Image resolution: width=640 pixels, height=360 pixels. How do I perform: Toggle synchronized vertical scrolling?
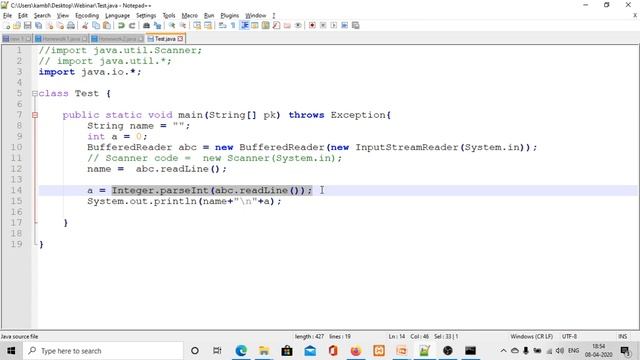[197, 25]
